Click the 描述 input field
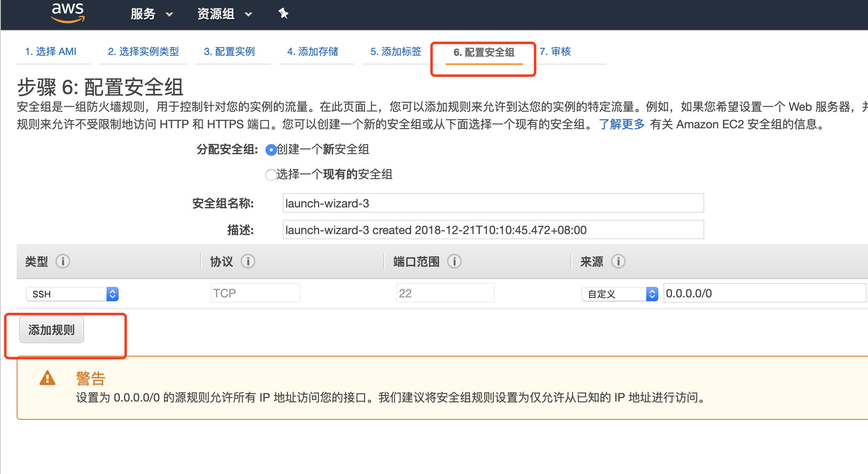Screen dimensions: 868x474 pyautogui.click(x=493, y=230)
